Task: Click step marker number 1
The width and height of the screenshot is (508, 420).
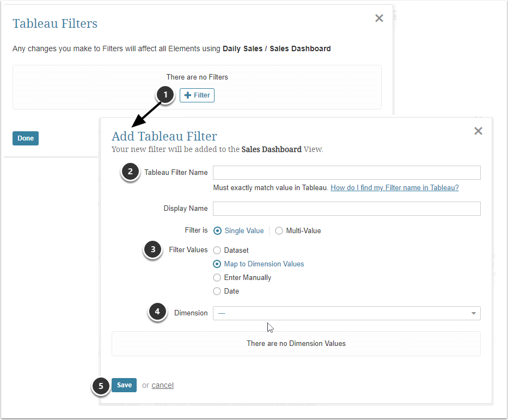Action: pos(166,95)
